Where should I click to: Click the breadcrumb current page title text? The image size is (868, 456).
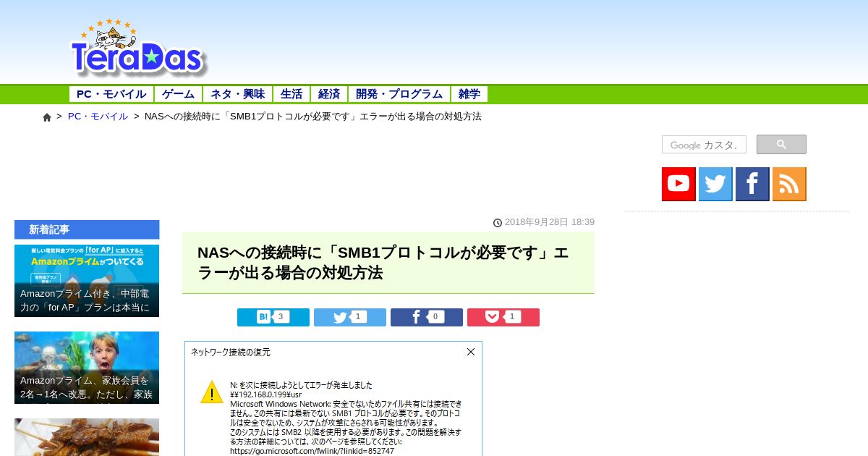[313, 117]
